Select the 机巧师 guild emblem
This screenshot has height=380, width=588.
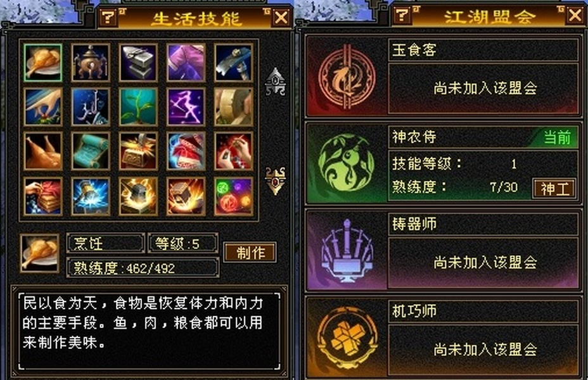pyautogui.click(x=347, y=338)
